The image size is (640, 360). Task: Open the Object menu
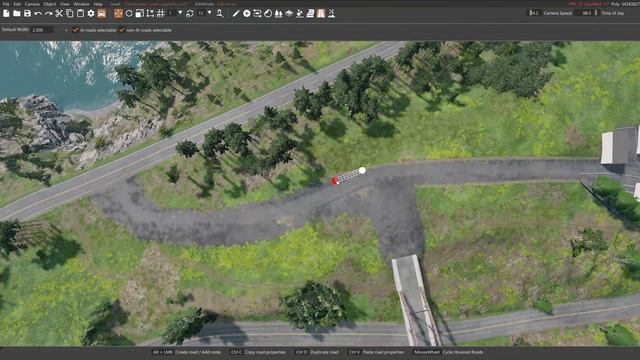pyautogui.click(x=50, y=4)
